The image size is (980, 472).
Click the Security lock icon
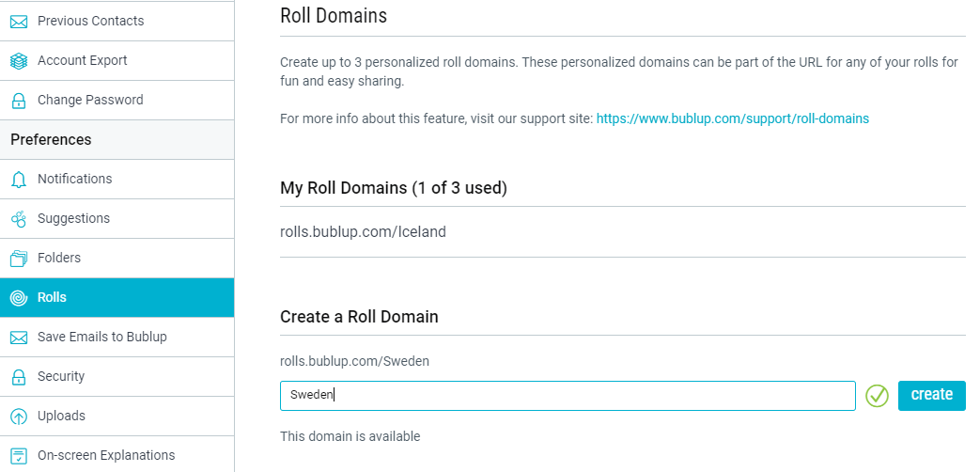click(19, 377)
